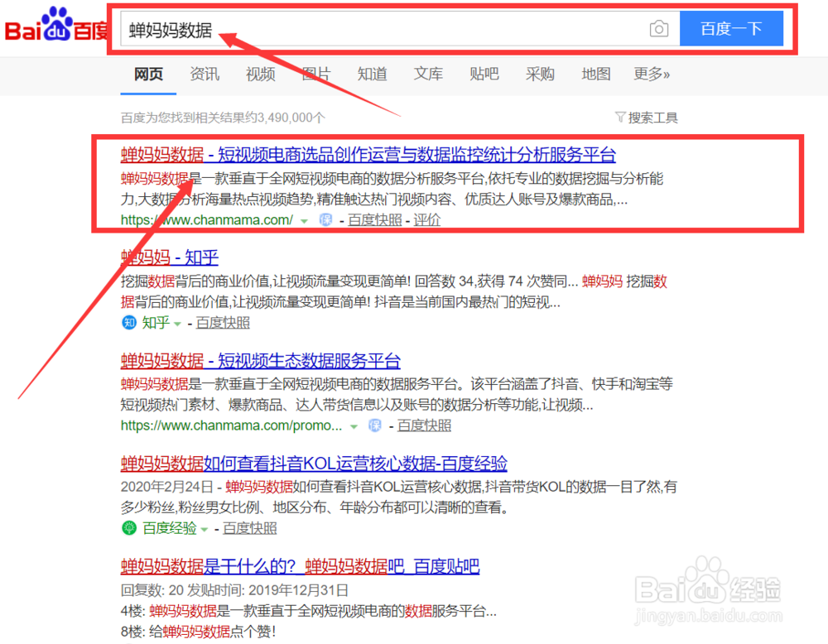
Task: Expand dropdown arrow next to chanmama.com/ URL
Action: 304,221
